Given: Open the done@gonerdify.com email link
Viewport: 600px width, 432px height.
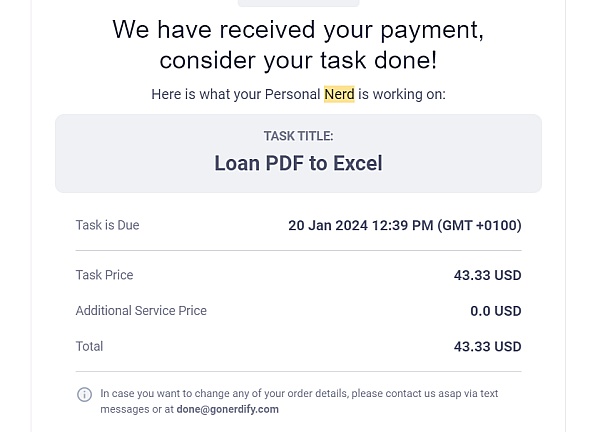Looking at the screenshot, I should coord(227,409).
